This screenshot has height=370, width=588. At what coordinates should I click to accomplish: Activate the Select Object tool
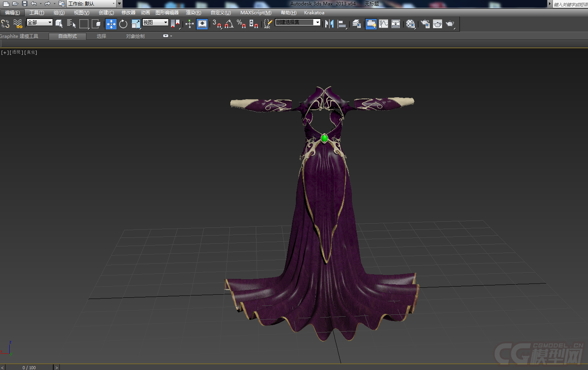[59, 24]
